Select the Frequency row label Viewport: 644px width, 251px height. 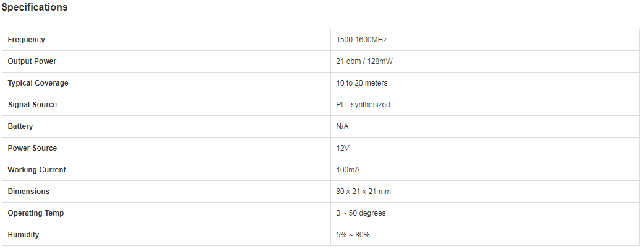(x=26, y=40)
